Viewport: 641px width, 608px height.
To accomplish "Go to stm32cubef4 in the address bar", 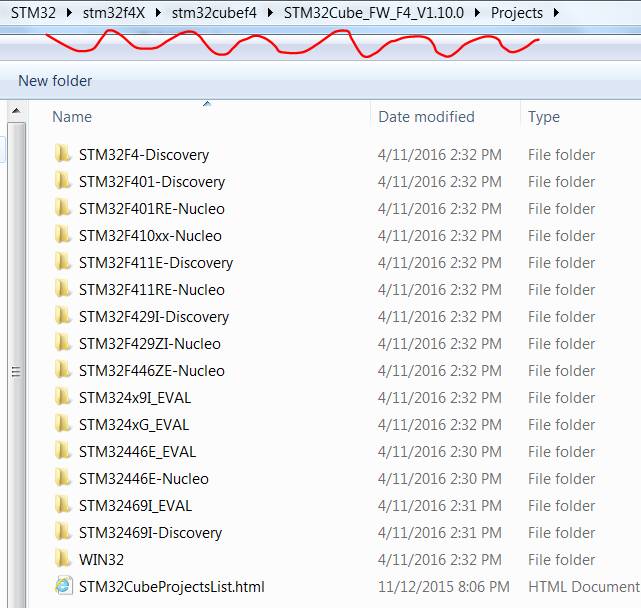I will click(214, 13).
